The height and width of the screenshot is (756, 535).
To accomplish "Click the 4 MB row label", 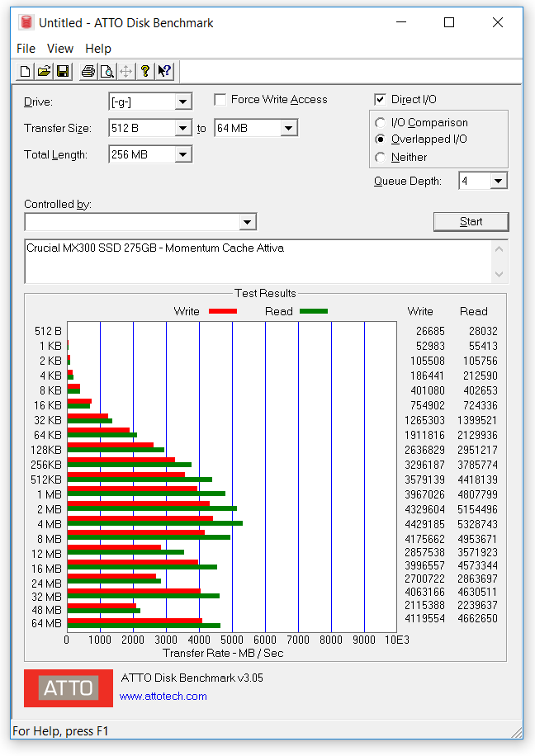I will pyautogui.click(x=50, y=525).
